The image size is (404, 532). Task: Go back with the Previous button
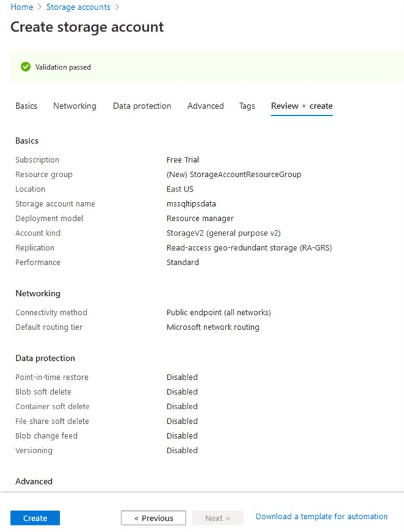[x=153, y=518]
